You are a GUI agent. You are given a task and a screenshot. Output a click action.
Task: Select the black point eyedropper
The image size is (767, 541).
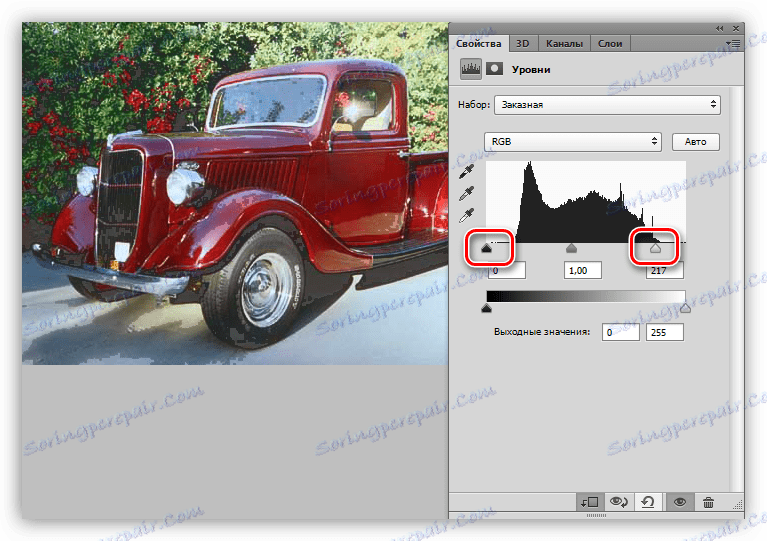[x=467, y=172]
